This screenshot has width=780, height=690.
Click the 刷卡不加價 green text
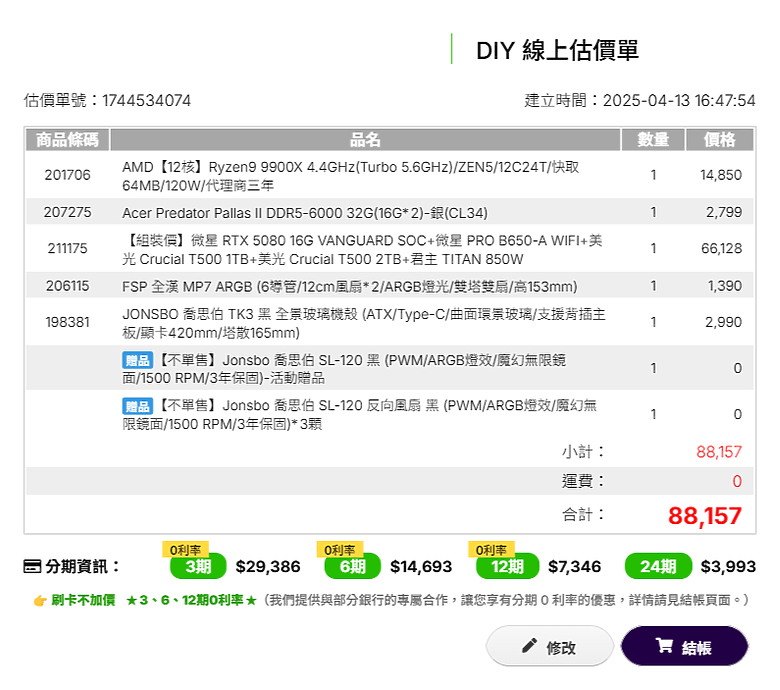[83, 600]
